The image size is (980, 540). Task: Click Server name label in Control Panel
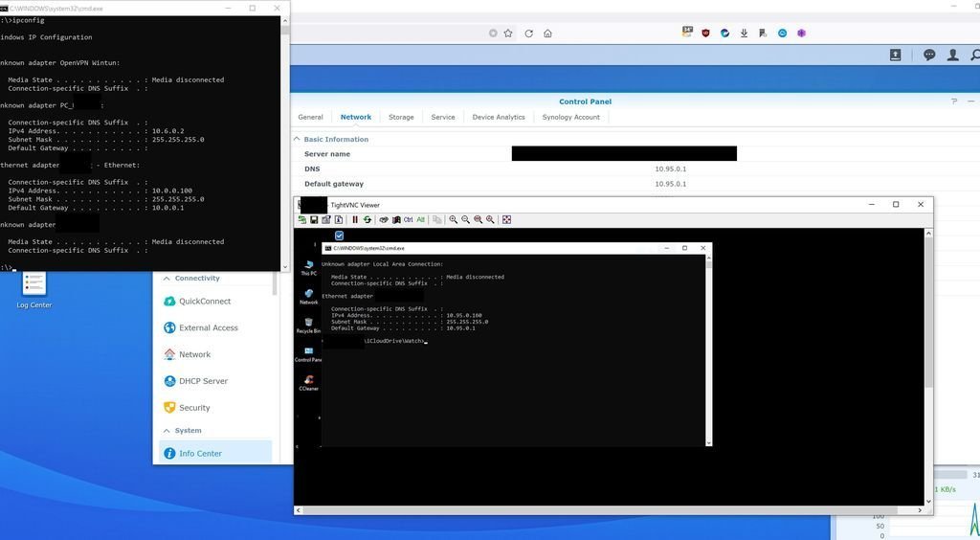(x=327, y=154)
